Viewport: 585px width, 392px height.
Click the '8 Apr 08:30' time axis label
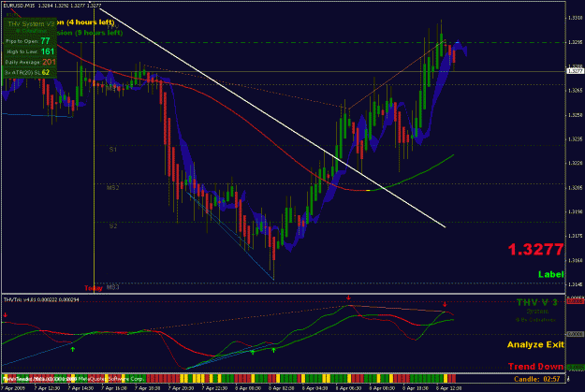click(382, 388)
